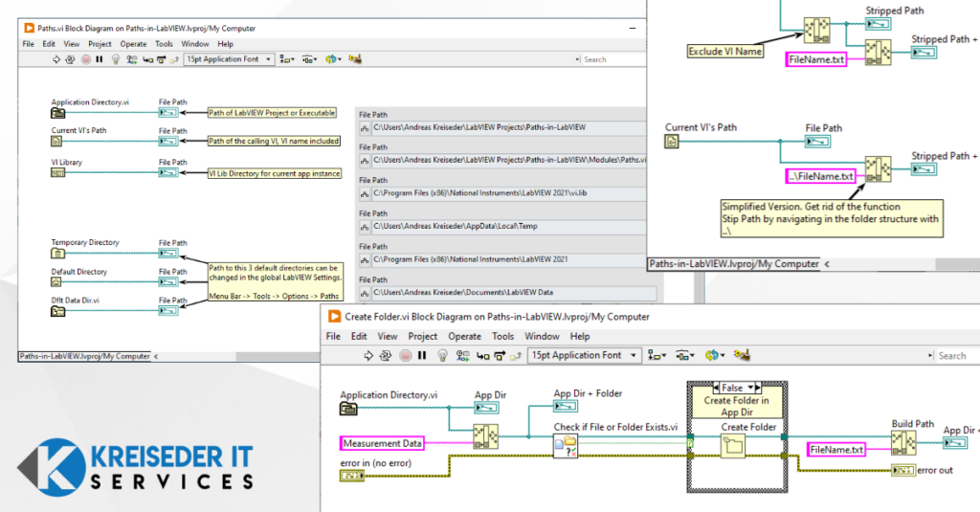Open the font dropdown in Paths.vi toolbar
This screenshot has width=980, height=512.
tap(230, 59)
